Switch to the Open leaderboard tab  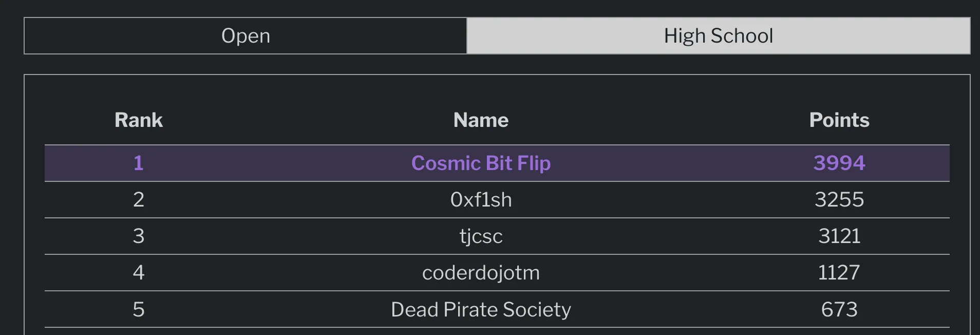tap(246, 35)
